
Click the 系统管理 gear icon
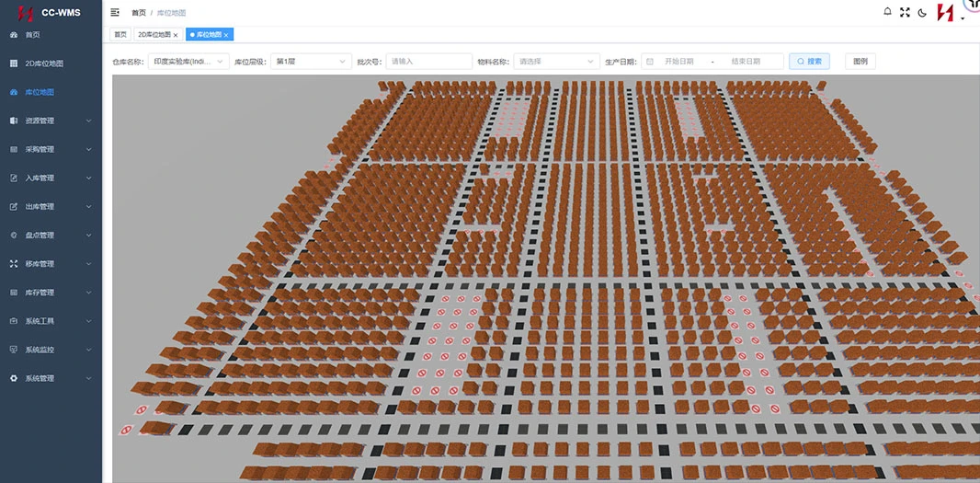(14, 378)
